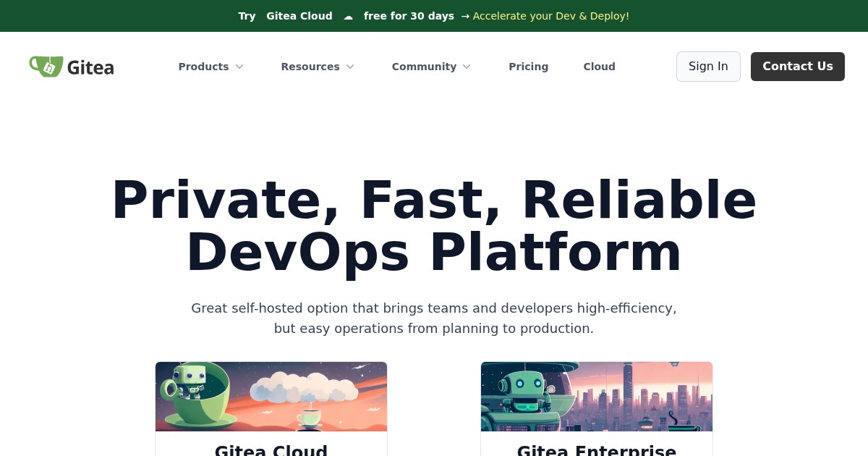
Task: Click the 'Great self-hosted option' subtitle paragraph
Action: click(434, 318)
